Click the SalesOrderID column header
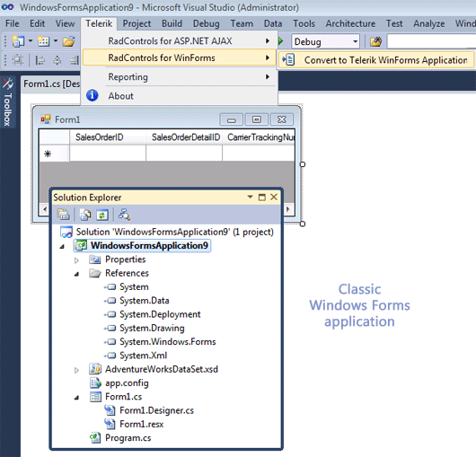476x457 pixels. click(x=108, y=137)
